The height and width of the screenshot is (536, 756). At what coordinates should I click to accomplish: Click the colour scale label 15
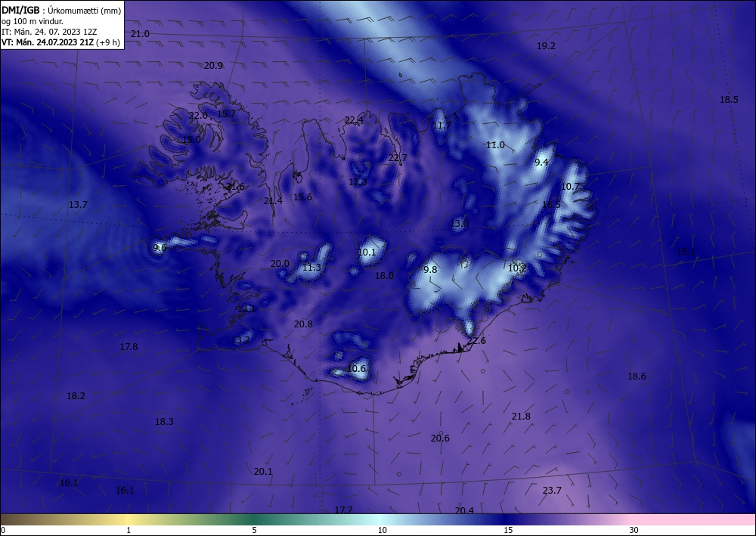[x=508, y=531]
